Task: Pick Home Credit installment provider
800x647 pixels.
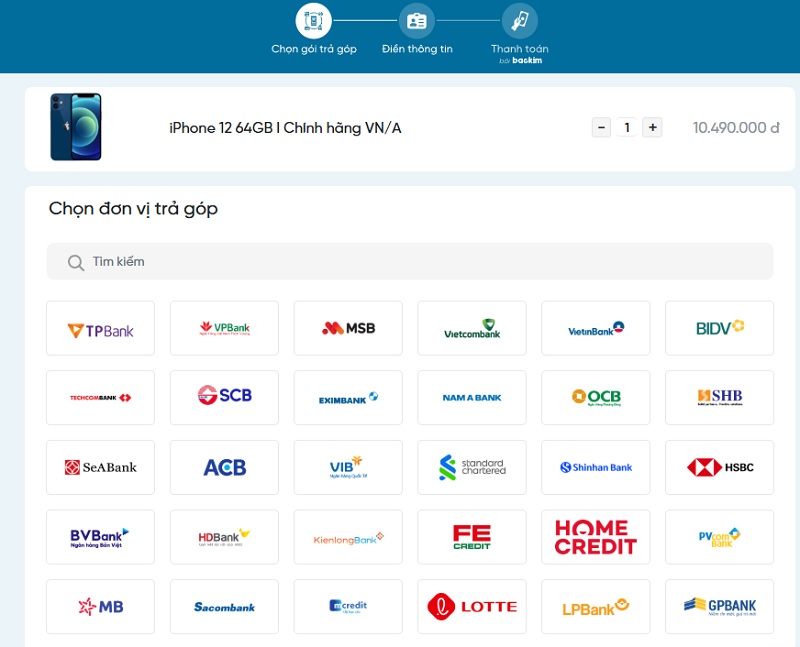Action: click(595, 537)
